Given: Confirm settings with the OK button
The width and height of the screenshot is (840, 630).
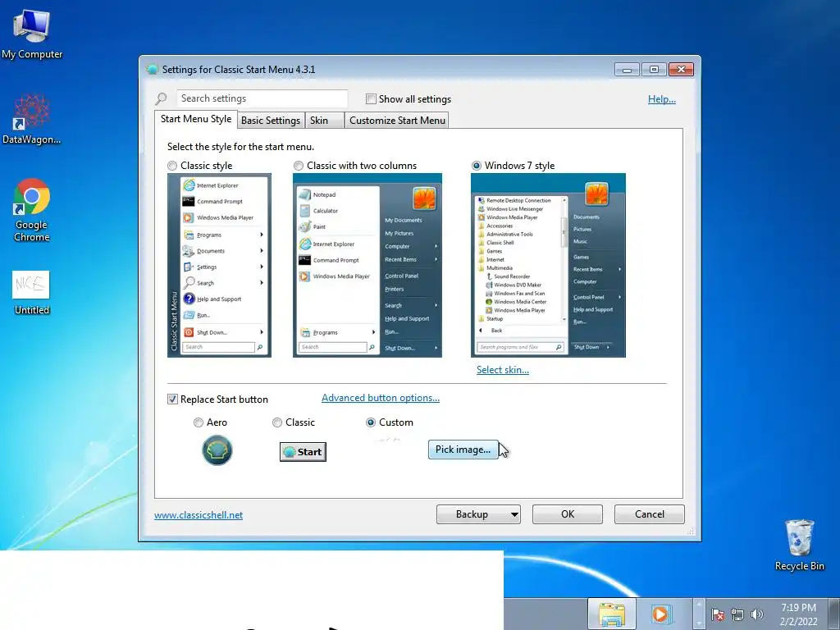Looking at the screenshot, I should (x=568, y=514).
